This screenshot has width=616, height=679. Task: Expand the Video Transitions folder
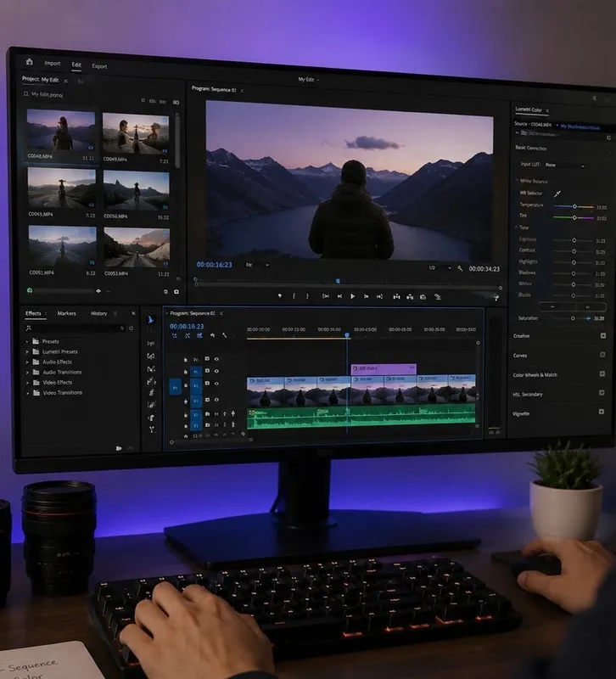click(x=28, y=393)
